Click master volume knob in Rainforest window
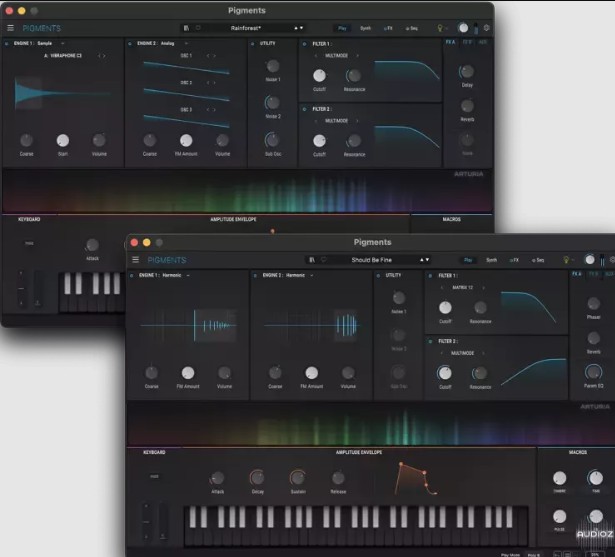 pyautogui.click(x=463, y=28)
